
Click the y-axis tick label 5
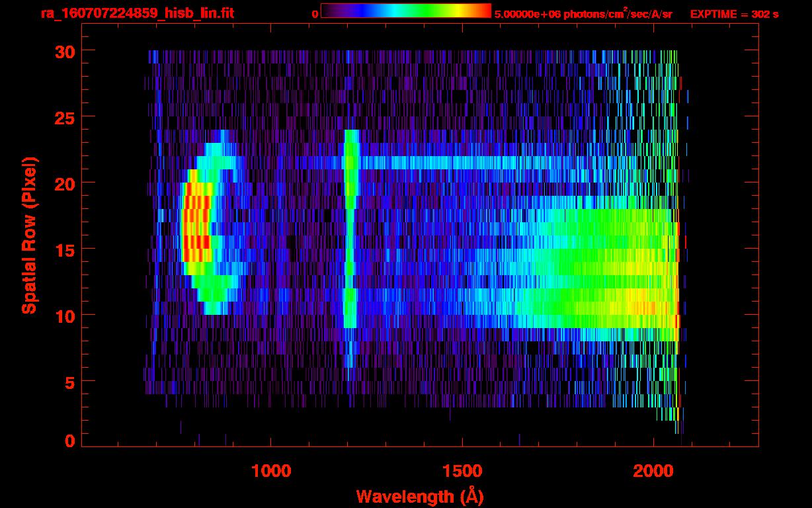69,382
